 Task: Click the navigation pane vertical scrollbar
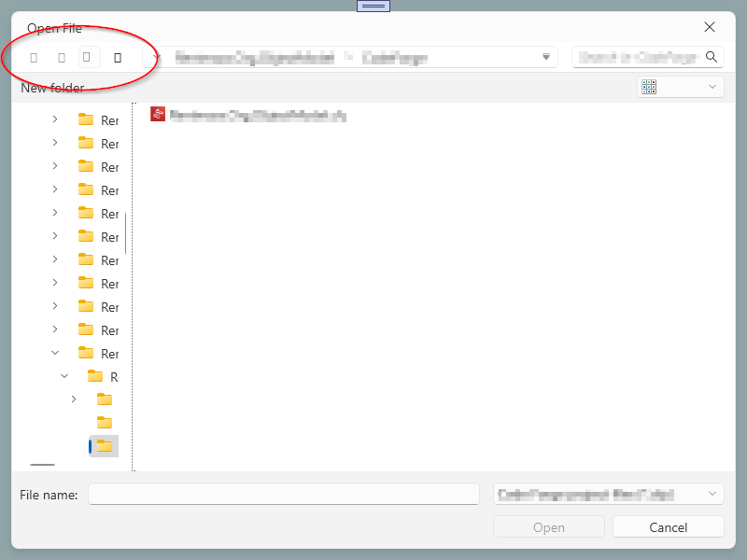click(126, 233)
